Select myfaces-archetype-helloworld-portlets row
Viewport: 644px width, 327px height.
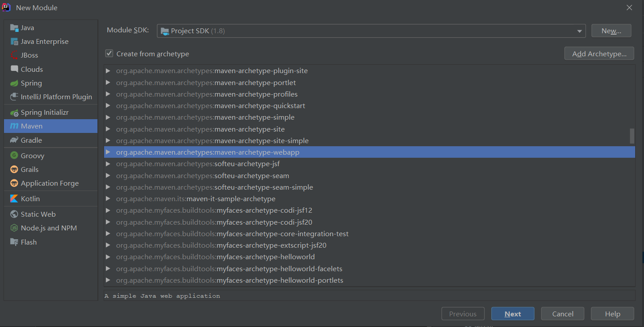click(x=369, y=280)
